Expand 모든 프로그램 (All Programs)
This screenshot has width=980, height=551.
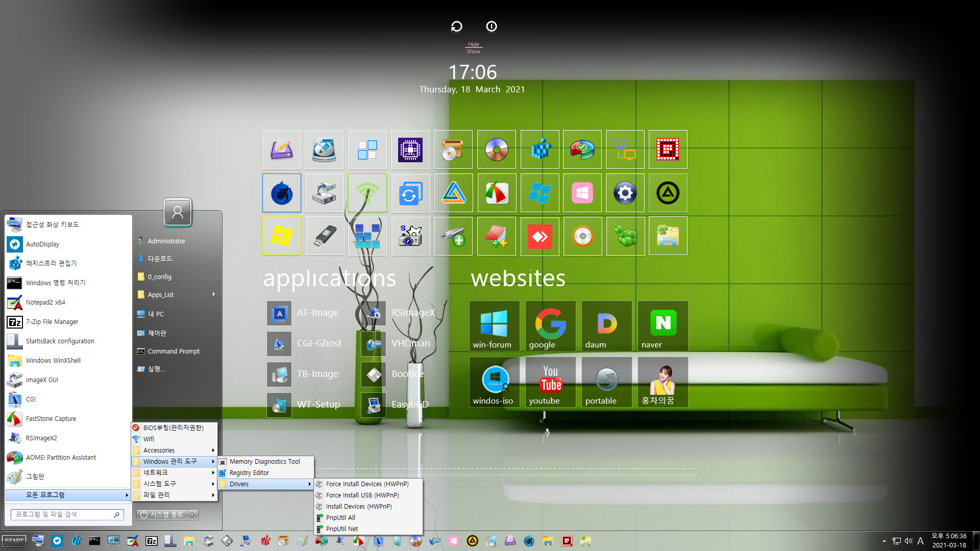[x=68, y=495]
